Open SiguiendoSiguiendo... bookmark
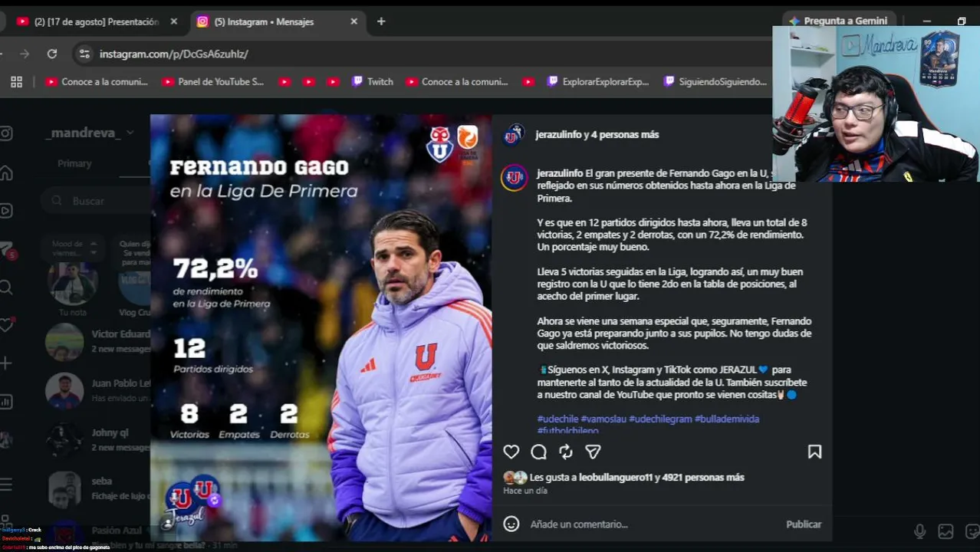Screen dimensions: 980x552 (x=715, y=81)
